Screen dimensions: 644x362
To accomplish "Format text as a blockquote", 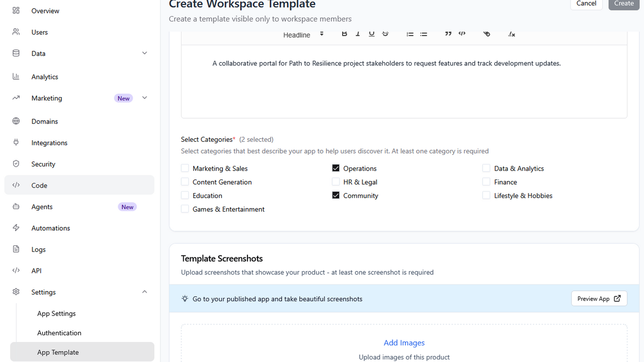I will (x=448, y=34).
